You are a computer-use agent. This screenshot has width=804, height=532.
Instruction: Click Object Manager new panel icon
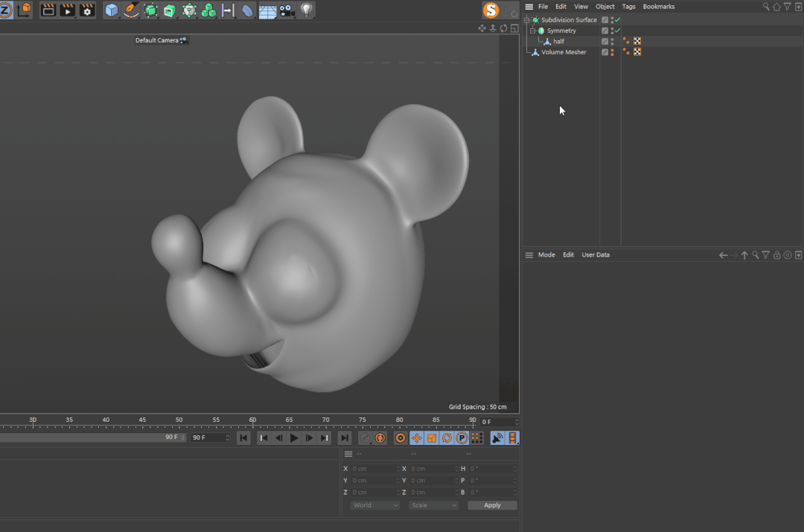coord(798,7)
